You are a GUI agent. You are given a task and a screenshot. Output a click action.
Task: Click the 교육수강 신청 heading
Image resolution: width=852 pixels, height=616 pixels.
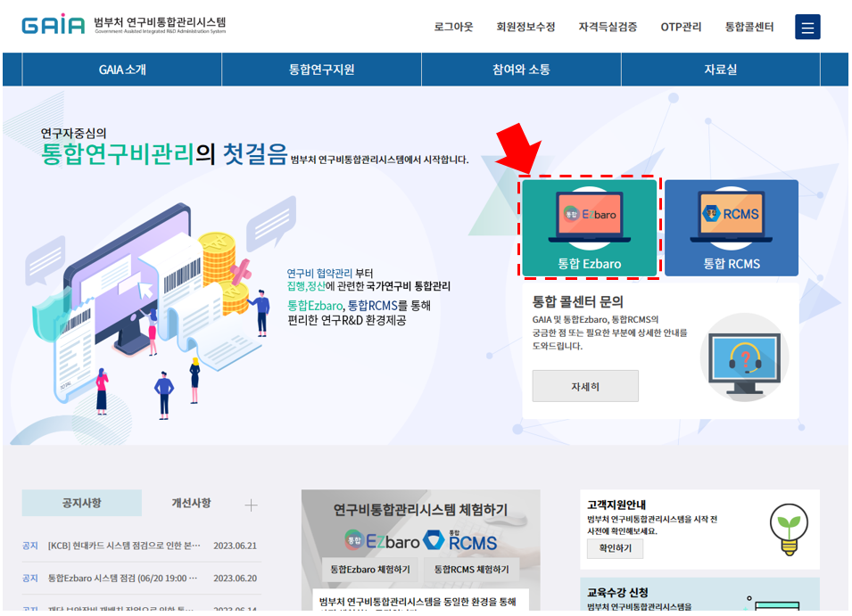click(617, 592)
